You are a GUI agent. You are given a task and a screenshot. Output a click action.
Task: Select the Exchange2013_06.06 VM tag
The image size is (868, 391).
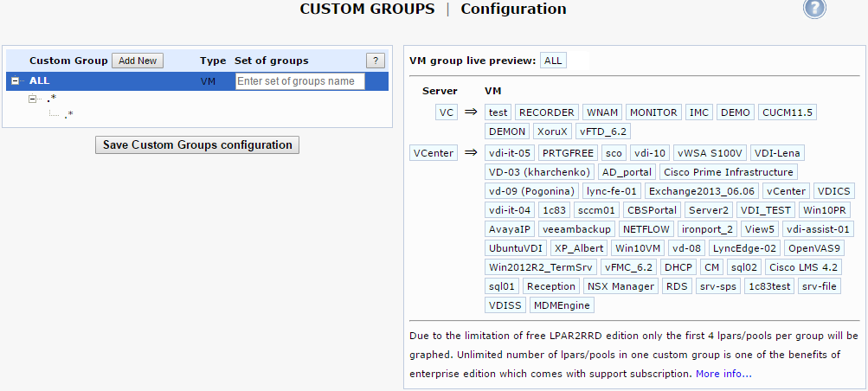point(702,191)
